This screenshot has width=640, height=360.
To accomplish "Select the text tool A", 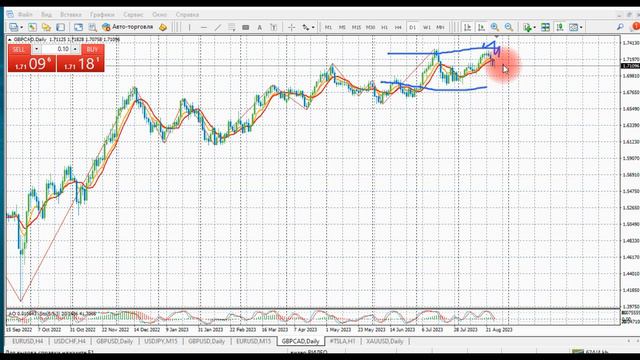I will pyautogui.click(x=259, y=27).
